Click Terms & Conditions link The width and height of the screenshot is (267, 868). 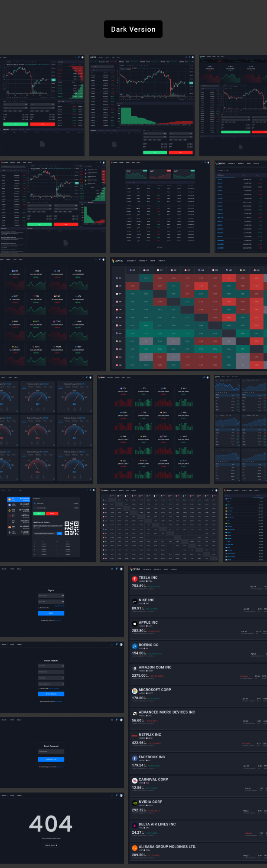[x=54, y=688]
